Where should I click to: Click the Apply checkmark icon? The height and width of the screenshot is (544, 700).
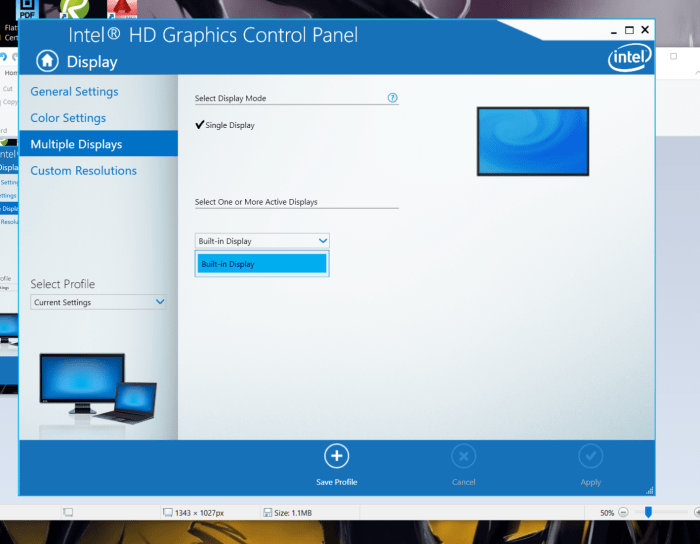(x=590, y=456)
